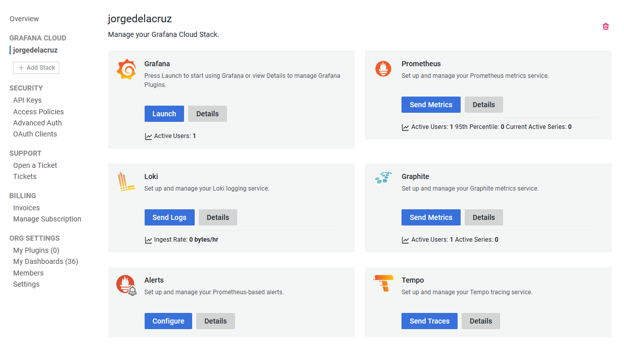Click the chart icon beside Loki Ingest Rate
This screenshot has width=624, height=364.
click(149, 240)
